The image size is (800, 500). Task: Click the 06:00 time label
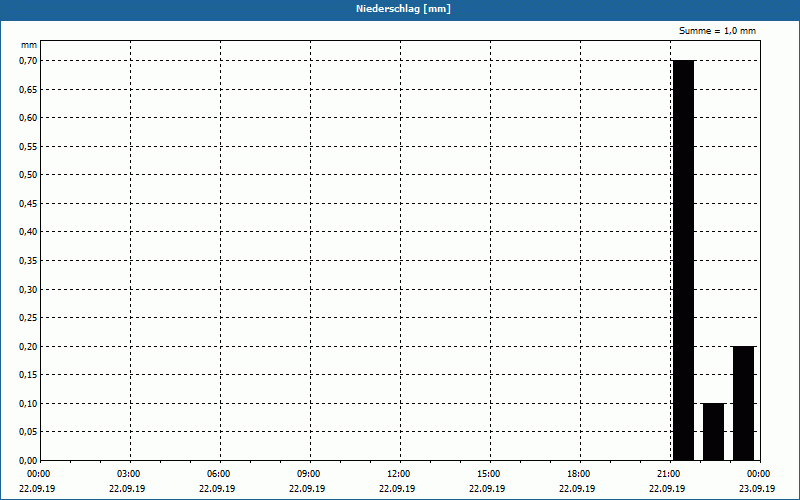tap(218, 474)
